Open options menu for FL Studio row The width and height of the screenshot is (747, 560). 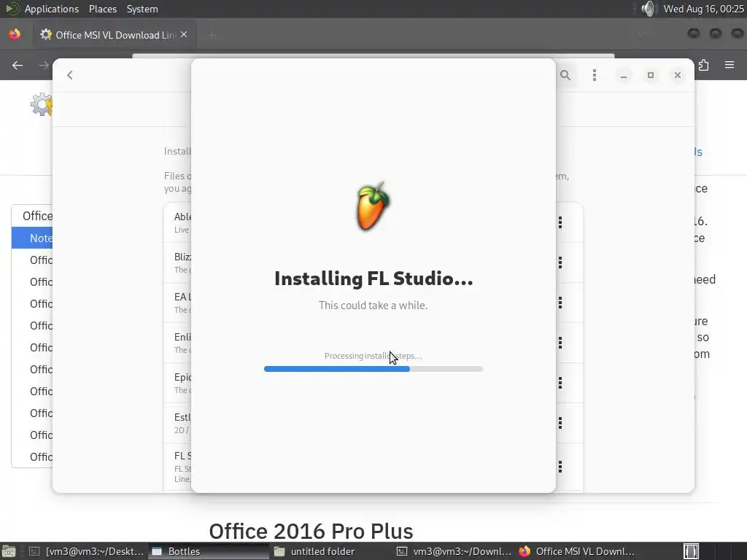tap(560, 467)
